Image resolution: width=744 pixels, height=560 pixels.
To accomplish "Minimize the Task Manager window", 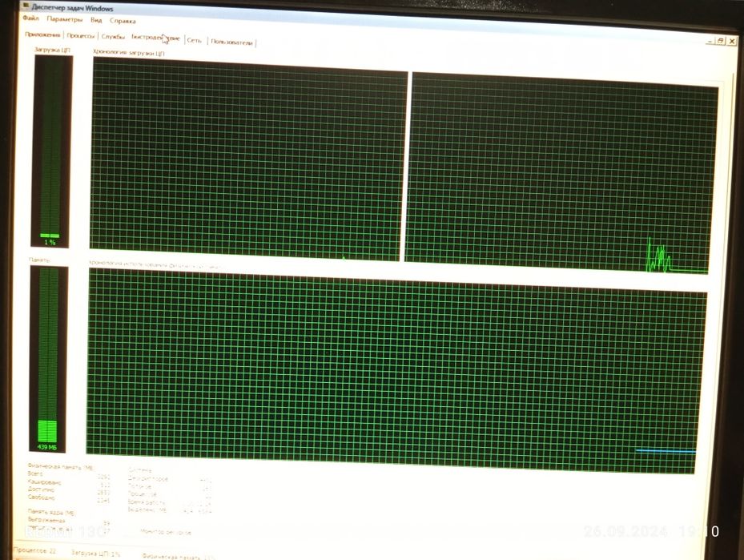I will (710, 42).
